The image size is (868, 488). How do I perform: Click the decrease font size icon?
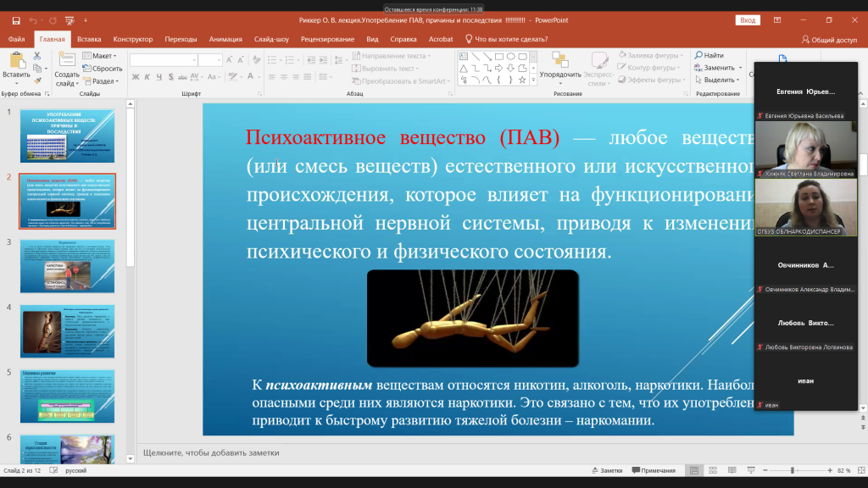[241, 60]
